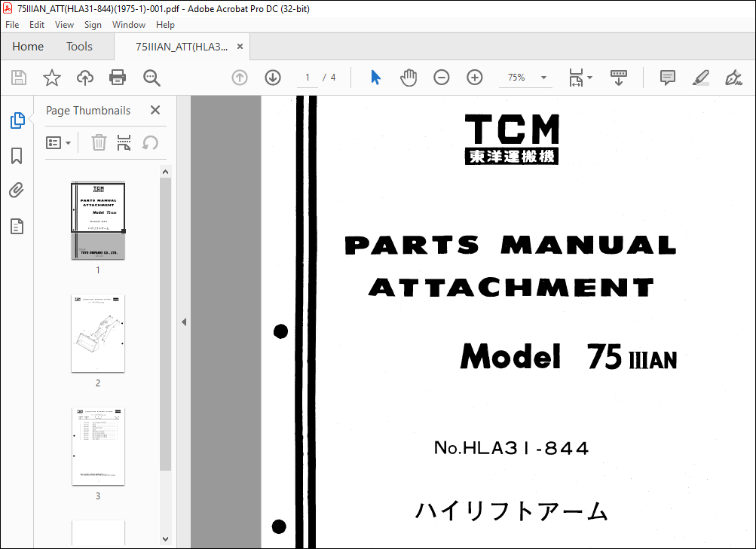Add a comment sticky note

[x=668, y=78]
